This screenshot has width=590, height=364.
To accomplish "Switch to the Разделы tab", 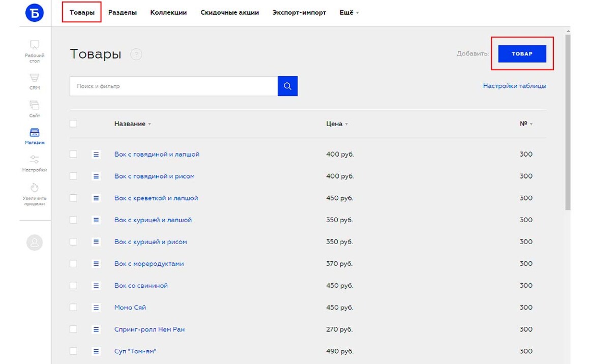I will pyautogui.click(x=122, y=12).
